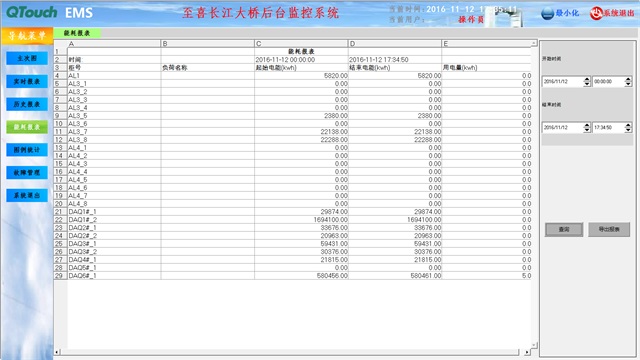The image size is (640, 360).
Task: Select the green 能耗报表 navigation item
Action: [x=27, y=127]
